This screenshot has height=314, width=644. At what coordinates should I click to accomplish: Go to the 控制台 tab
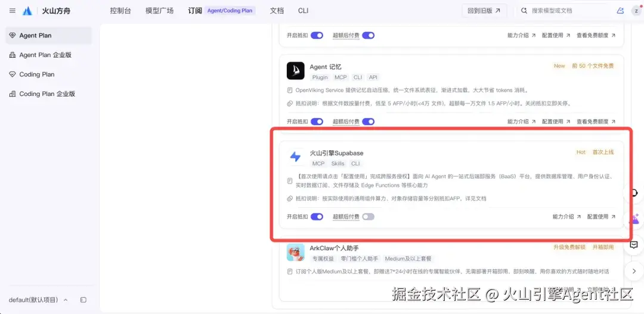(x=120, y=11)
